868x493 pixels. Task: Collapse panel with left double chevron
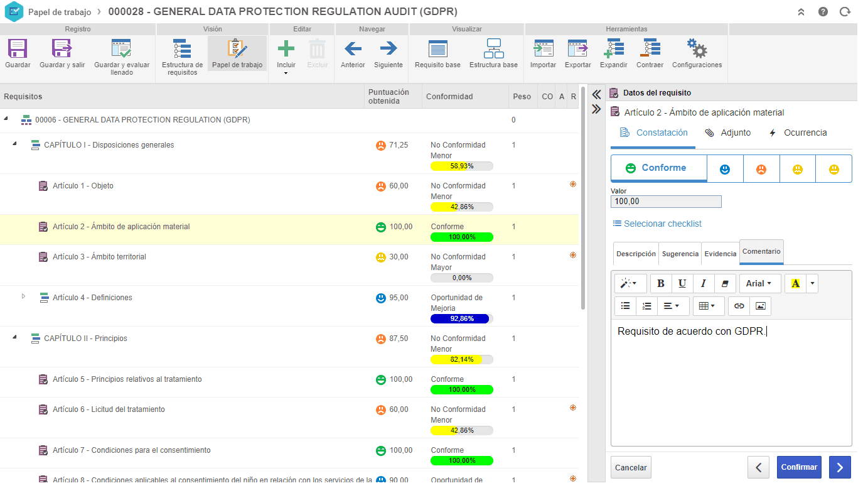(596, 95)
